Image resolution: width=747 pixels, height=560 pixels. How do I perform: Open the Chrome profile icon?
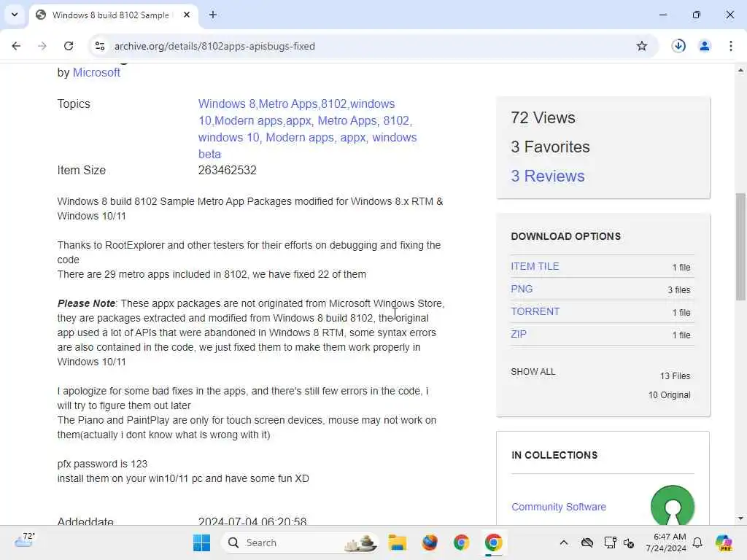click(704, 46)
